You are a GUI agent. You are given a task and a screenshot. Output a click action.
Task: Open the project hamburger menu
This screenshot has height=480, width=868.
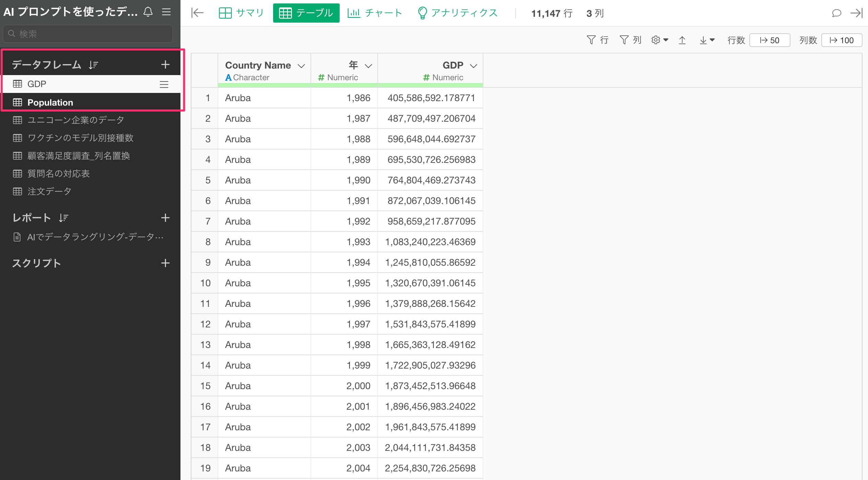(x=166, y=12)
